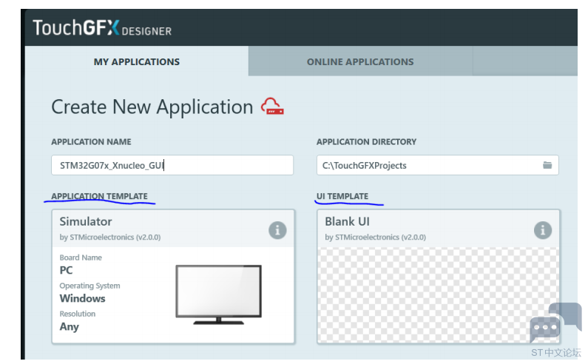Click the "Any" resolution value
The width and height of the screenshot is (588, 364).
pos(70,326)
